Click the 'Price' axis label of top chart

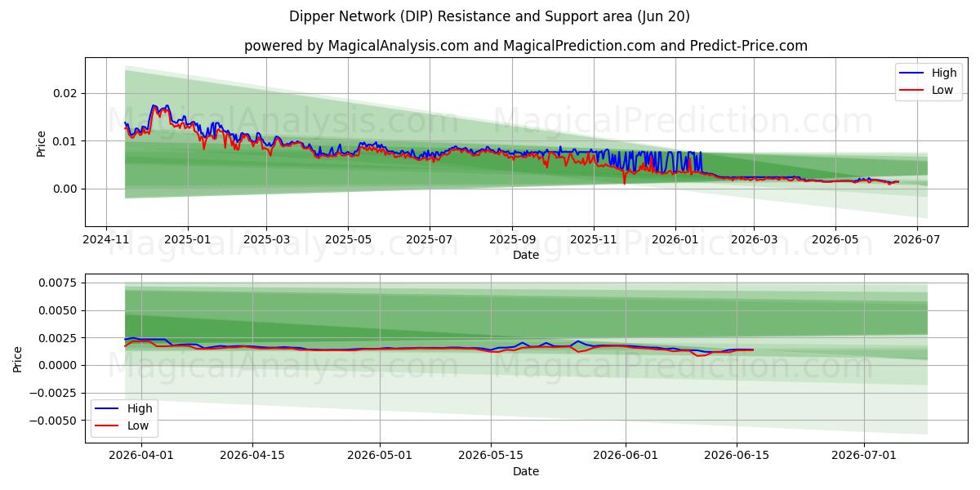[42, 143]
